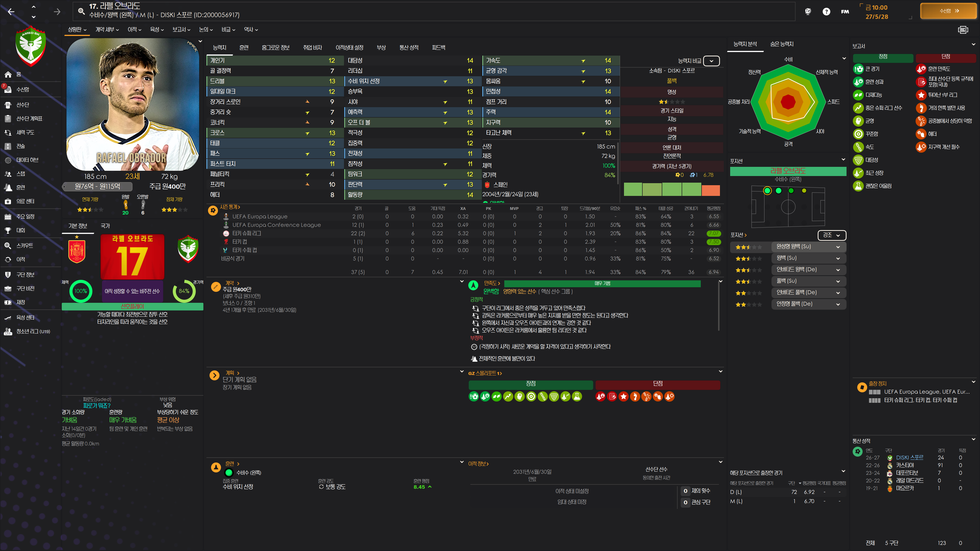980x551 pixels.
Task: Click the search magnifier icon
Action: [x=81, y=11]
